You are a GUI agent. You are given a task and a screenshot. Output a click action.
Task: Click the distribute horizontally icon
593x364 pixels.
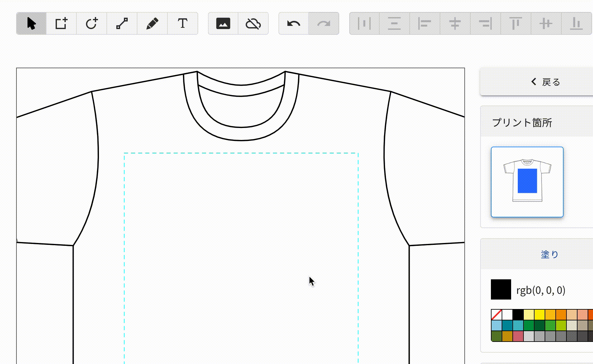[364, 24]
